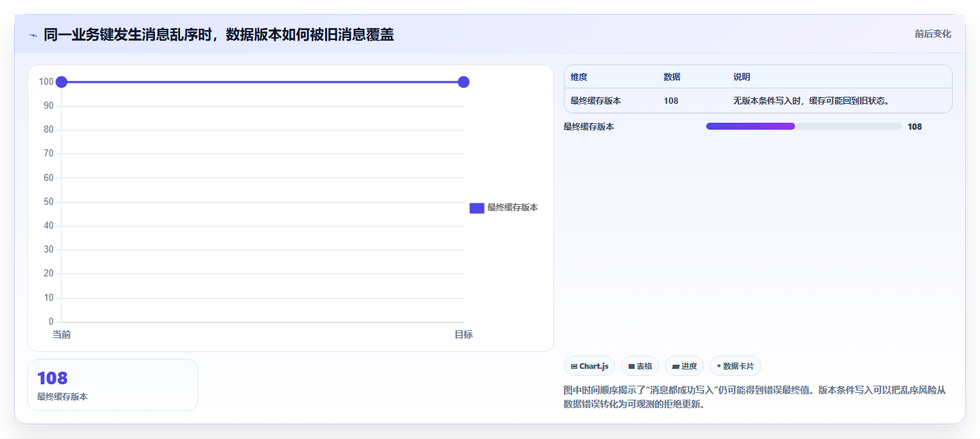Image resolution: width=980 pixels, height=439 pixels.
Task: Click the 最终缓存版本 progress bar
Action: 803,126
